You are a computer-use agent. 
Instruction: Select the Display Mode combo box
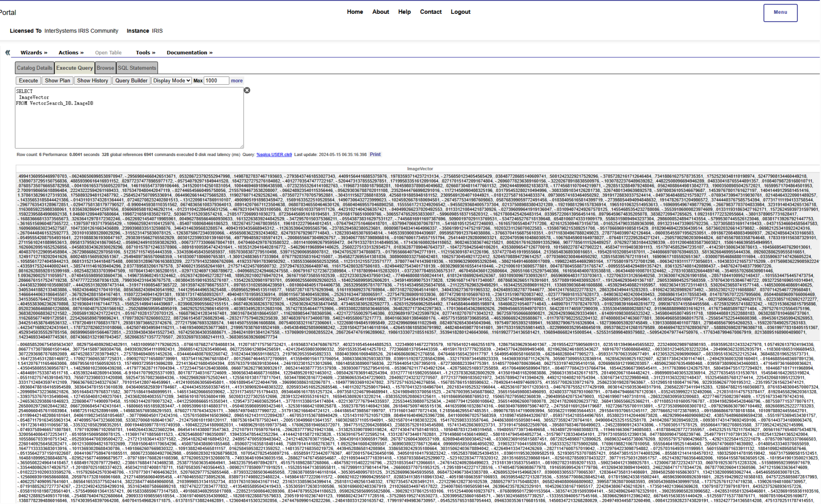click(171, 81)
